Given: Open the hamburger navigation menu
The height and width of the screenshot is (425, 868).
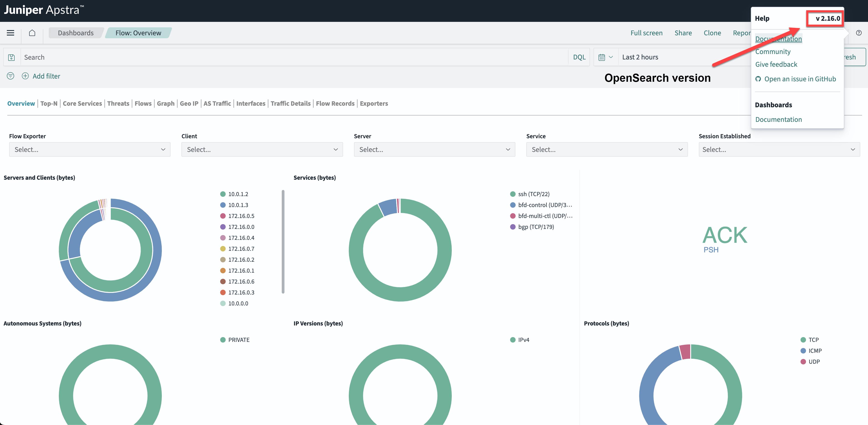Looking at the screenshot, I should (10, 33).
